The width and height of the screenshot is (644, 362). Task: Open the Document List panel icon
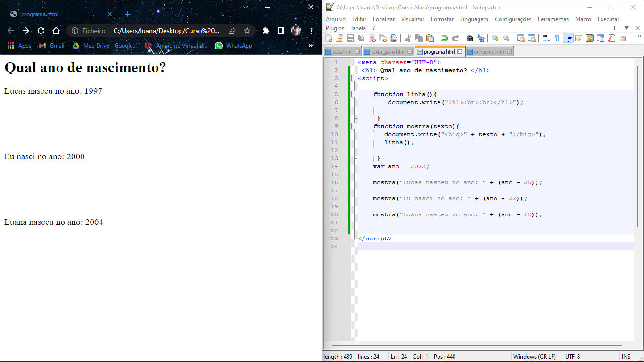(601, 38)
